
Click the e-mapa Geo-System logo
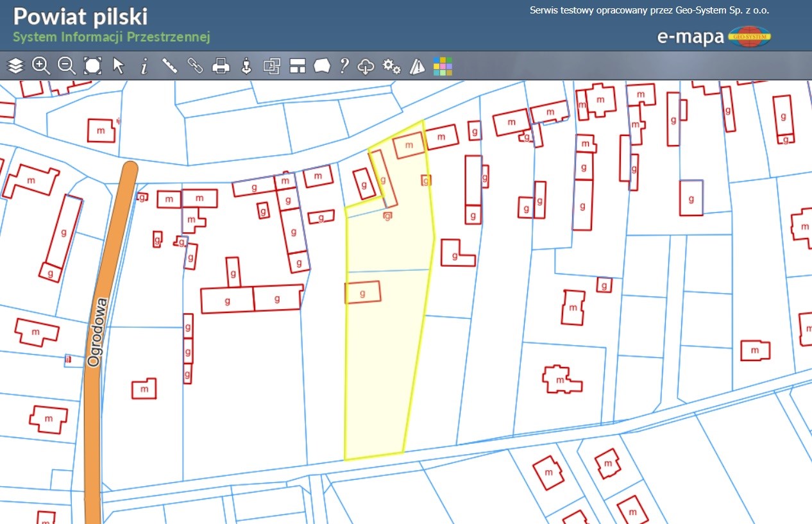click(x=714, y=37)
